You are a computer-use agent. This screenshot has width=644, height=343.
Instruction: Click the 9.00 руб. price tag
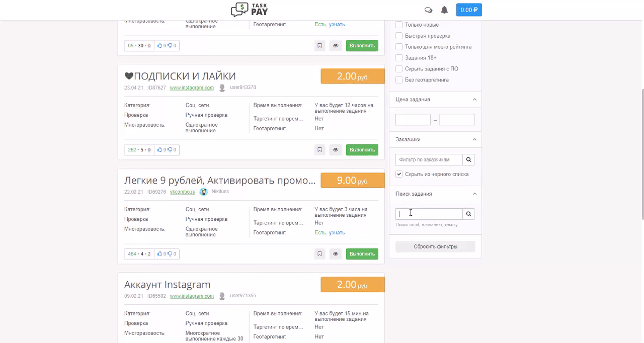353,181
